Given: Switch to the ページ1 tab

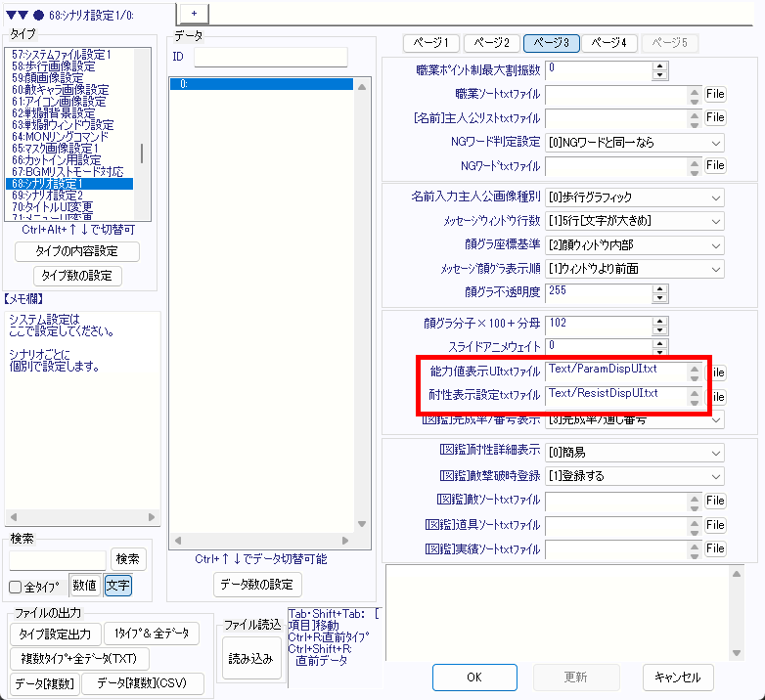Looking at the screenshot, I should (x=431, y=43).
